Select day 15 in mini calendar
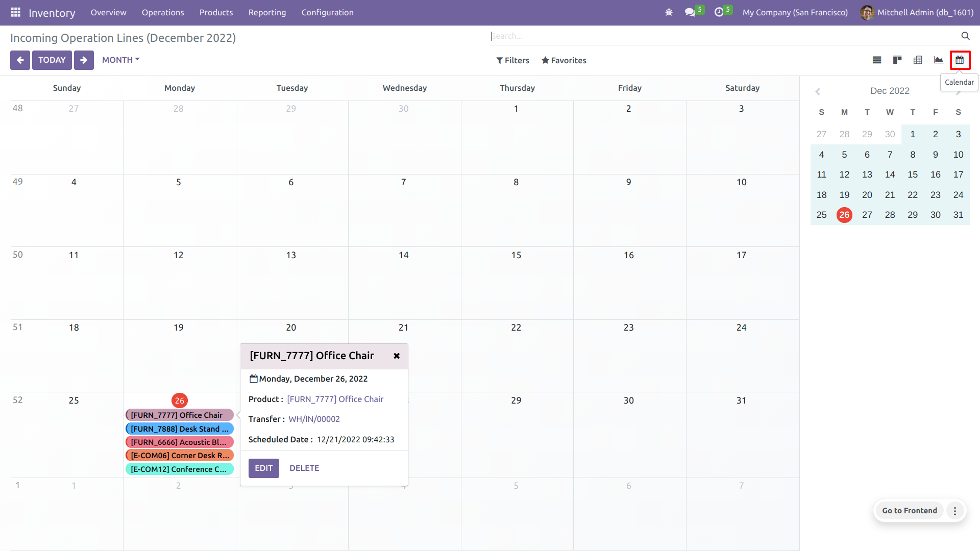The height and width of the screenshot is (551, 980). tap(913, 174)
